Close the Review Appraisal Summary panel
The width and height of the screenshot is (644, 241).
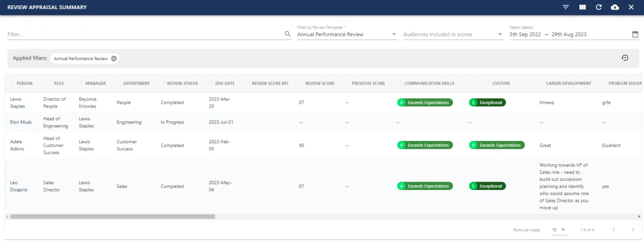click(x=631, y=7)
